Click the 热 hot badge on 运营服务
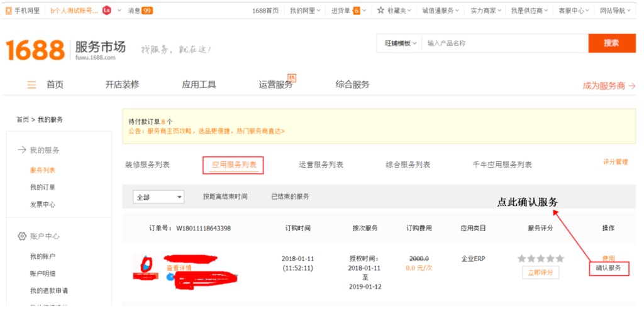 tap(292, 78)
